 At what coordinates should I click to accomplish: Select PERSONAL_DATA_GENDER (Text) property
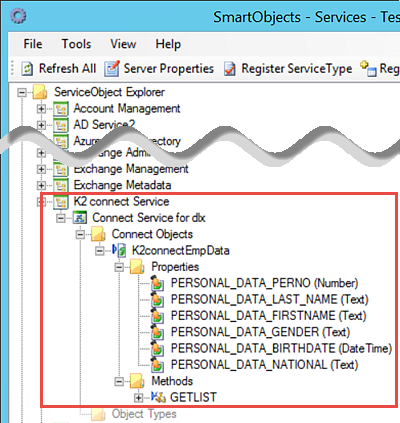coord(260,332)
